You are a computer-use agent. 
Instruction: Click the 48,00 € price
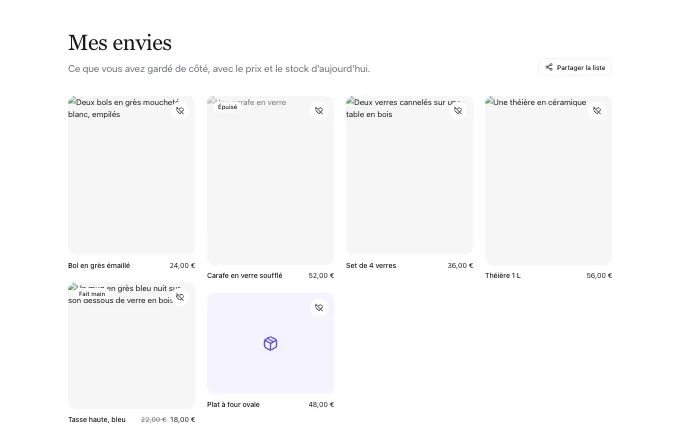pos(321,405)
